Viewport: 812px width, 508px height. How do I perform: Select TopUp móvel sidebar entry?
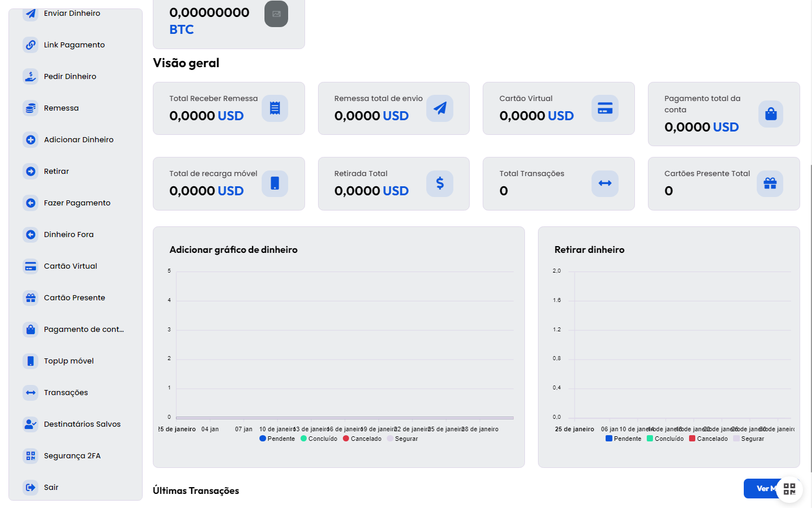(x=68, y=361)
